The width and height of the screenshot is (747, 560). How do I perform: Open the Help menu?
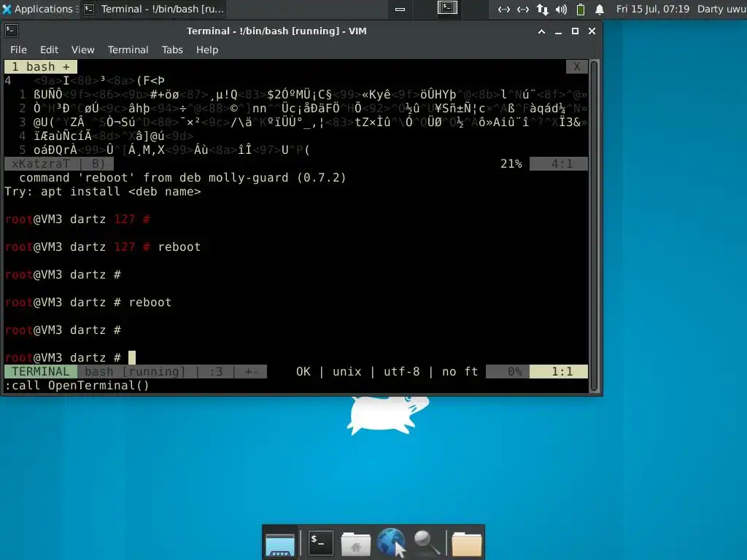(206, 50)
